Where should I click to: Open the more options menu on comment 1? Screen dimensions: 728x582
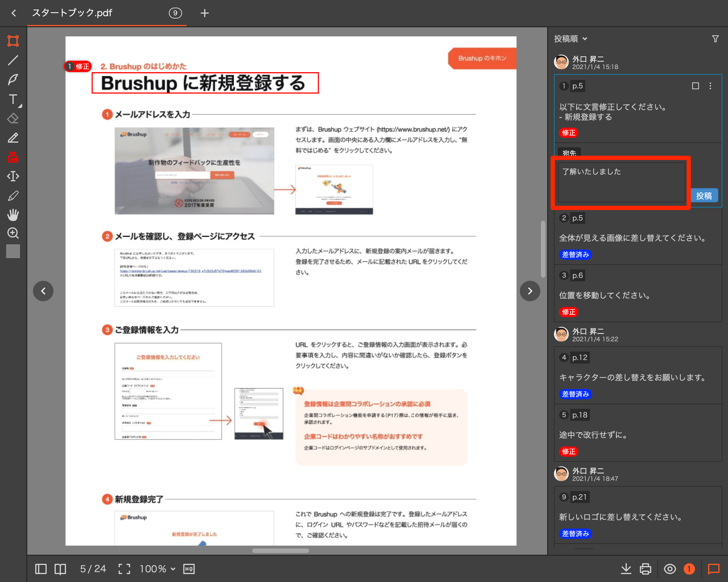(x=710, y=86)
